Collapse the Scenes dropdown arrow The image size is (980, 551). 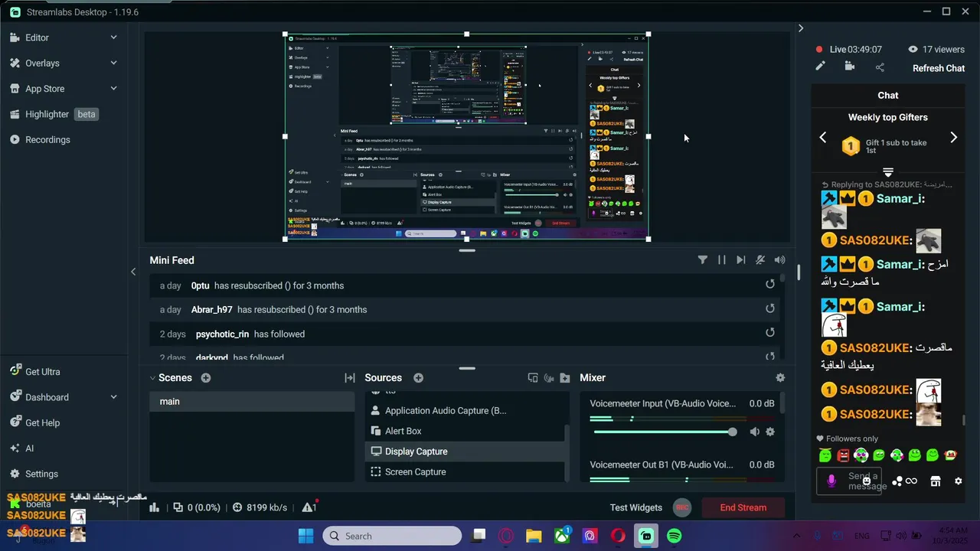(x=152, y=378)
